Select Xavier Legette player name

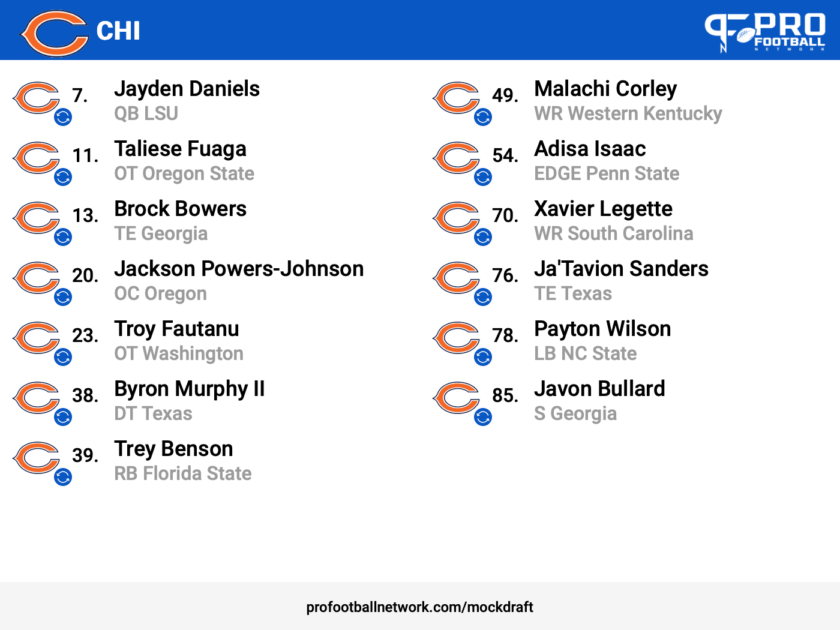603,209
